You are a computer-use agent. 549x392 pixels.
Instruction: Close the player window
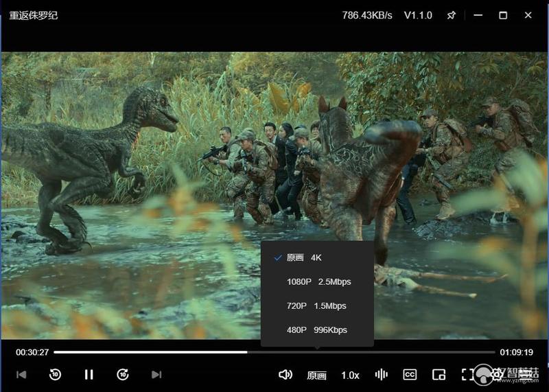coord(528,15)
